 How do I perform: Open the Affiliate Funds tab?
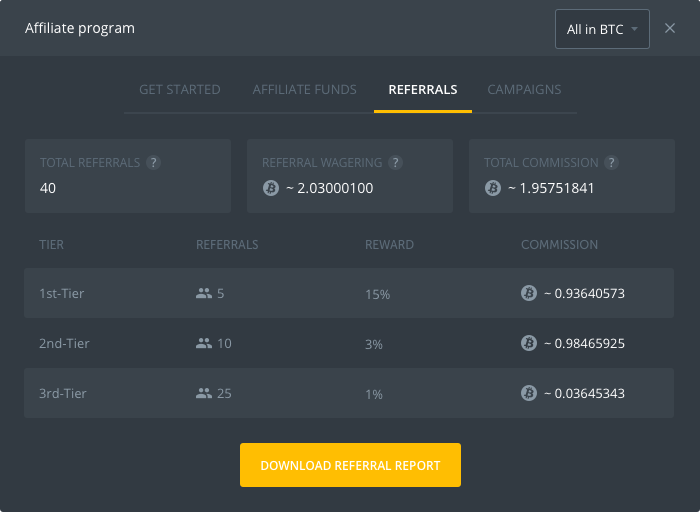click(304, 90)
